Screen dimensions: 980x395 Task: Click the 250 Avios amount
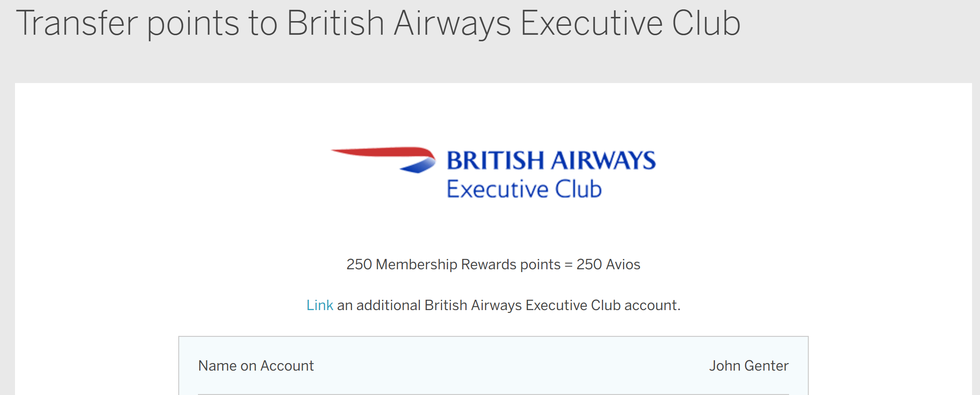click(608, 265)
